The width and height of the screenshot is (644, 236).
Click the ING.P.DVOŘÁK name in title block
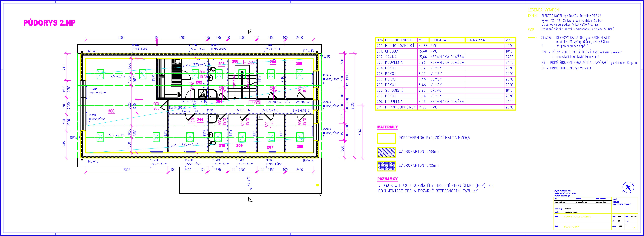coord(601,202)
